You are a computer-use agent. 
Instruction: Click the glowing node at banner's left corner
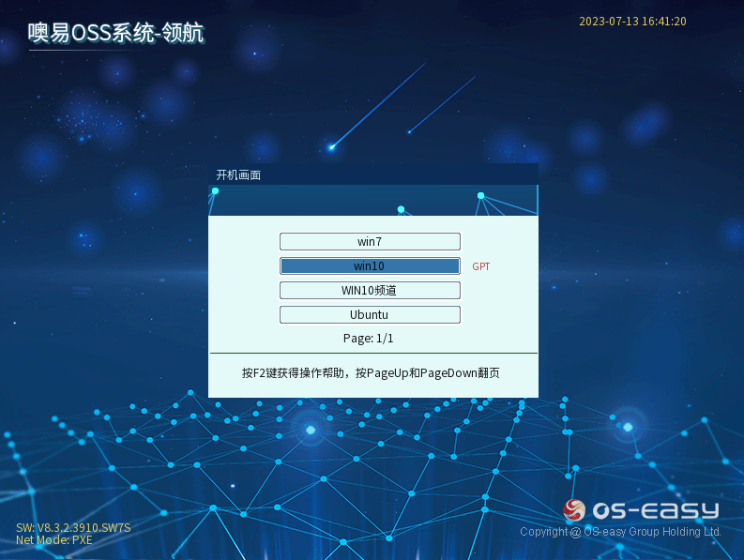[215, 191]
